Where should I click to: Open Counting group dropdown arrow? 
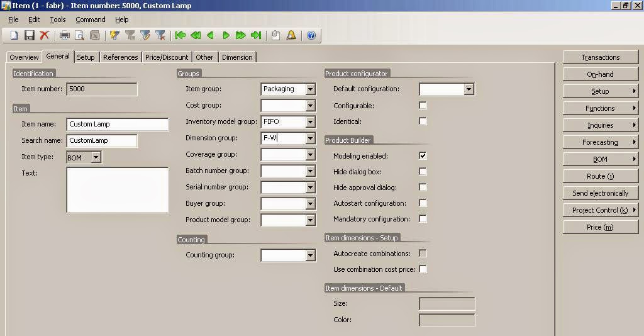[x=311, y=255]
